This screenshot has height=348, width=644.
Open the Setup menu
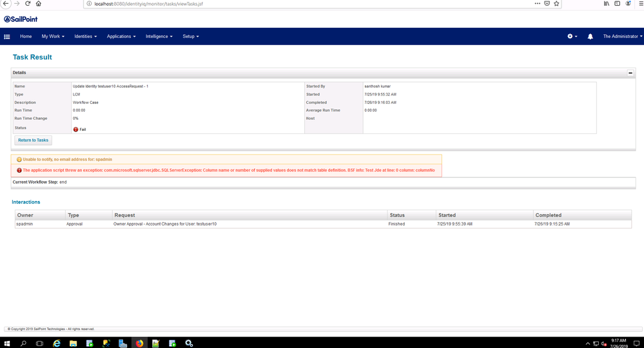click(190, 37)
